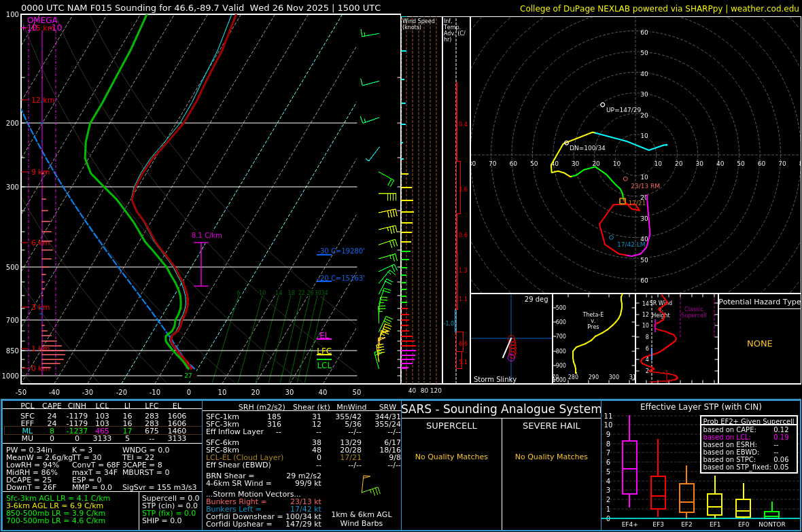Click the Theta-E v. Pres label
Image resolution: width=802 pixels, height=532 pixels.
coord(593,320)
